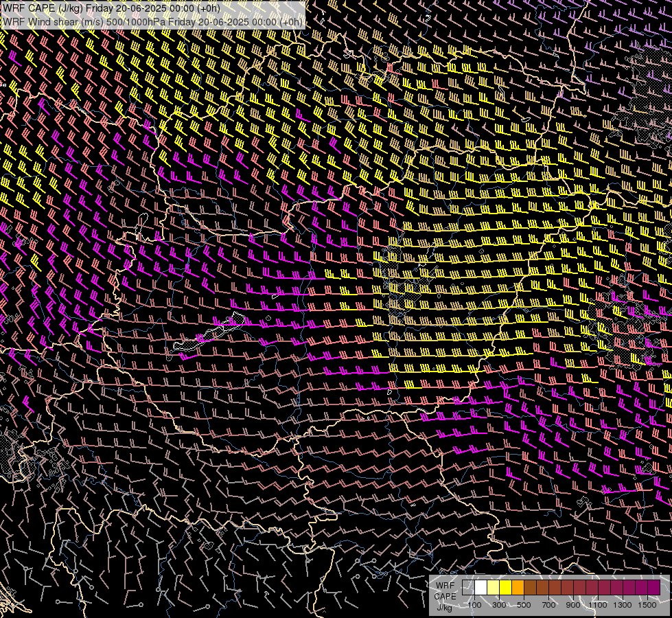This screenshot has height=618, width=672.
Task: Click the orange CAPE legend swatch
Action: pos(518,588)
